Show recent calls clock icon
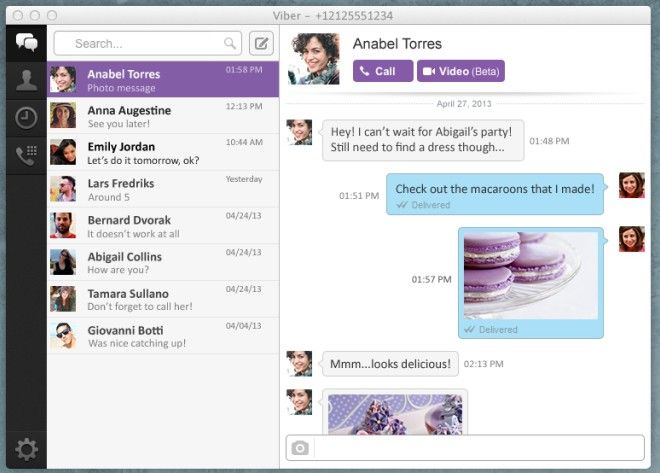660x473 pixels. [x=26, y=118]
